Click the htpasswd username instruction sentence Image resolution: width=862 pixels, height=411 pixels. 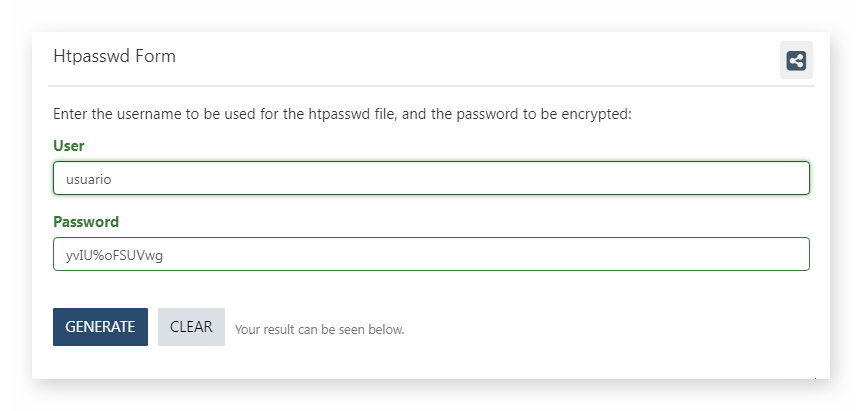tap(342, 114)
